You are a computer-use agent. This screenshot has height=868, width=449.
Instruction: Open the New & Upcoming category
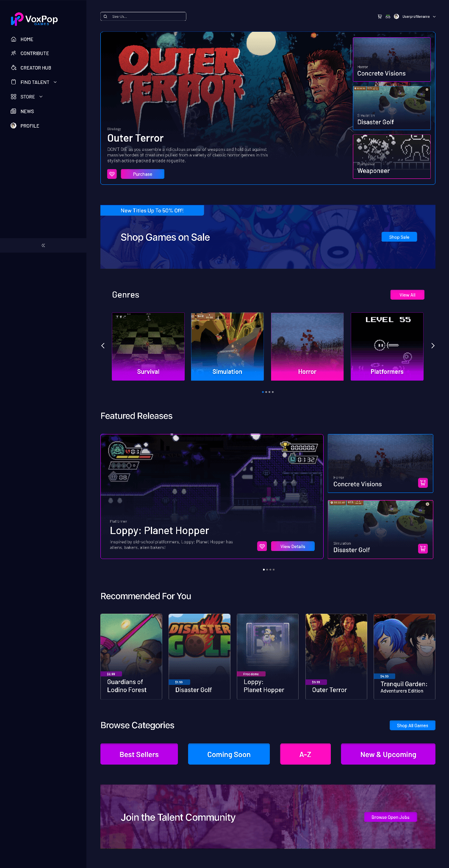point(388,754)
